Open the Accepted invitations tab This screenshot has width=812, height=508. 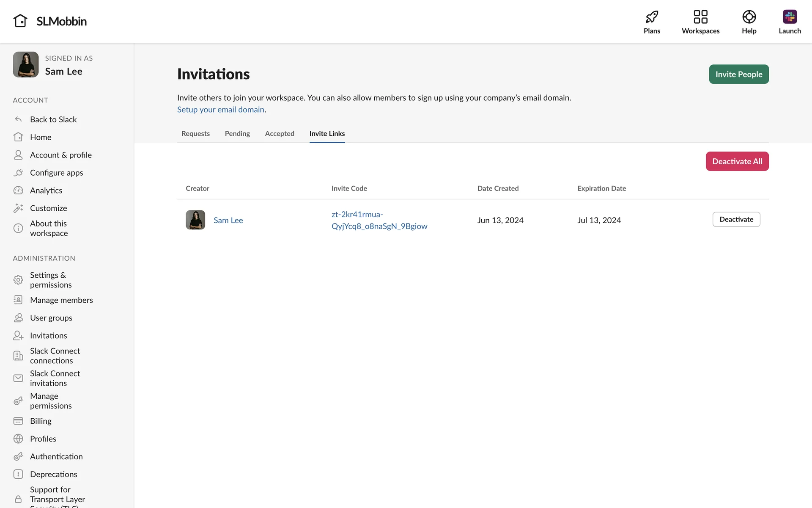tap(280, 134)
